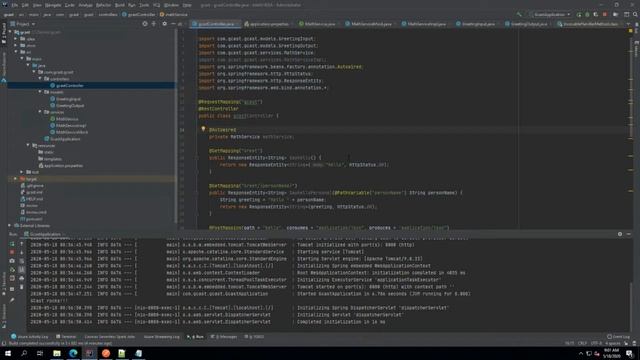Click the Run with Coverage icon
The width and height of the screenshot is (640, 360).
[x=596, y=14]
